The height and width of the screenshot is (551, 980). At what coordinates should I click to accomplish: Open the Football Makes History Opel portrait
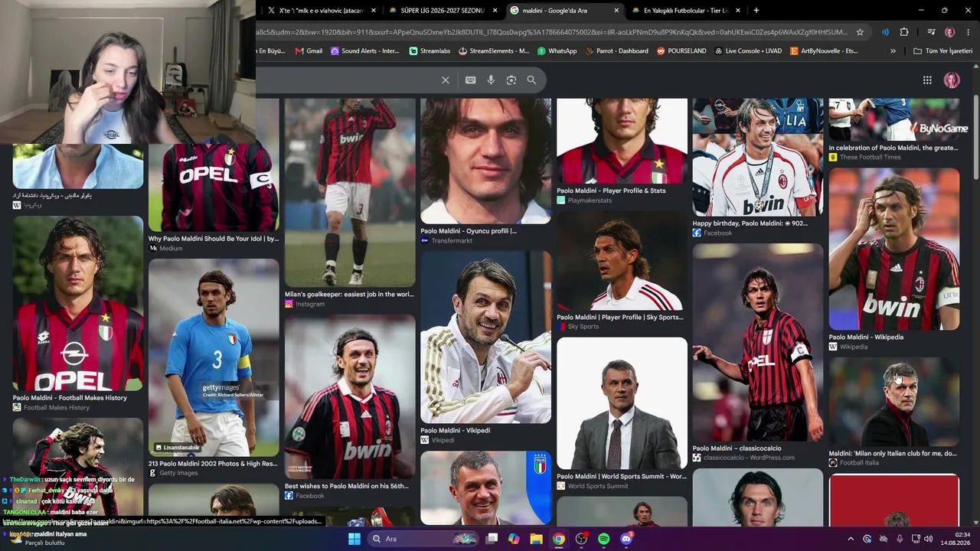point(78,303)
